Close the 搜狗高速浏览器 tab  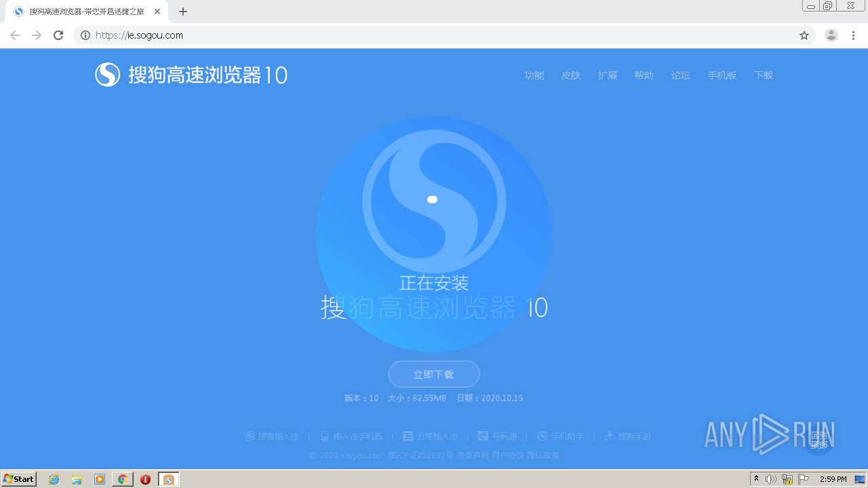click(x=157, y=12)
